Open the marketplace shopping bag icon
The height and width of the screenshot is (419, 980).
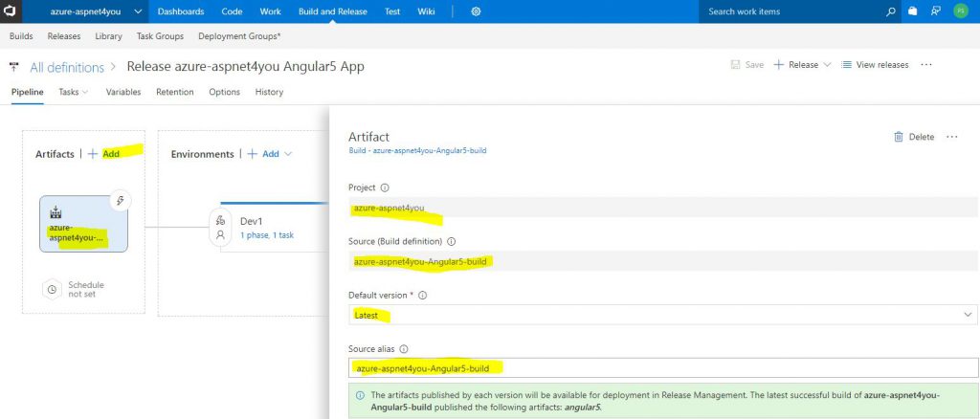[912, 11]
